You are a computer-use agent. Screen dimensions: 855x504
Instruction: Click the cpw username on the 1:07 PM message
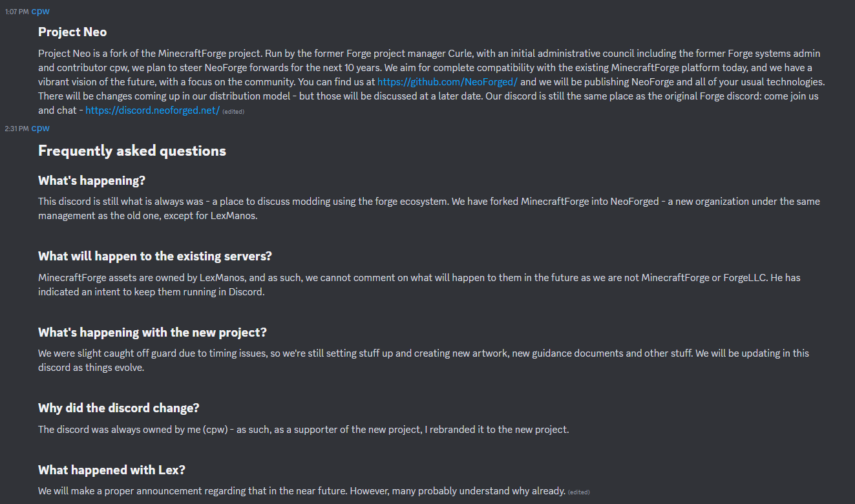pyautogui.click(x=40, y=12)
